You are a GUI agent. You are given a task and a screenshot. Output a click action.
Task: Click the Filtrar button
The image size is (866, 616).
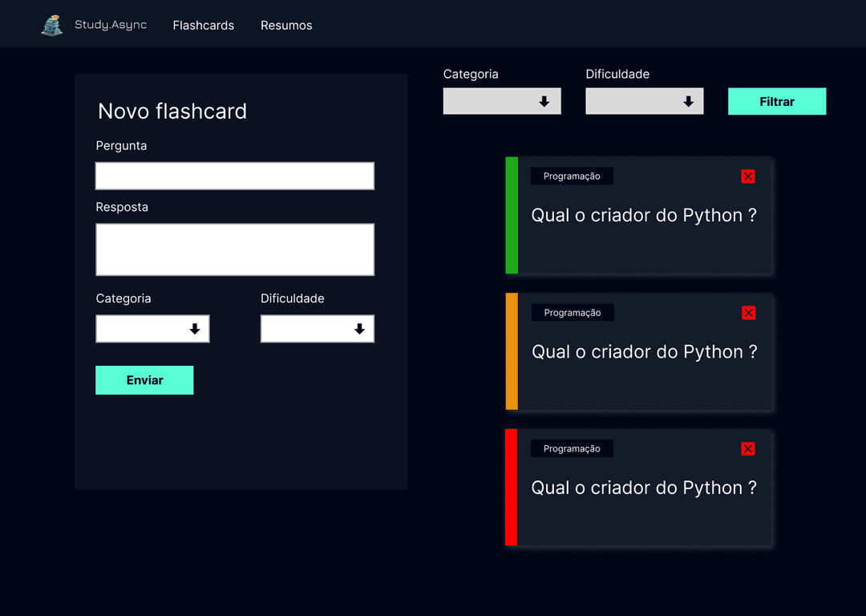pos(776,102)
